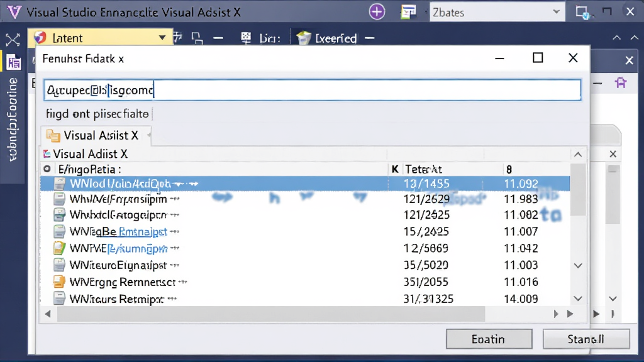
Task: Click the toolbar icon right of Latent dropdown
Action: click(x=177, y=38)
